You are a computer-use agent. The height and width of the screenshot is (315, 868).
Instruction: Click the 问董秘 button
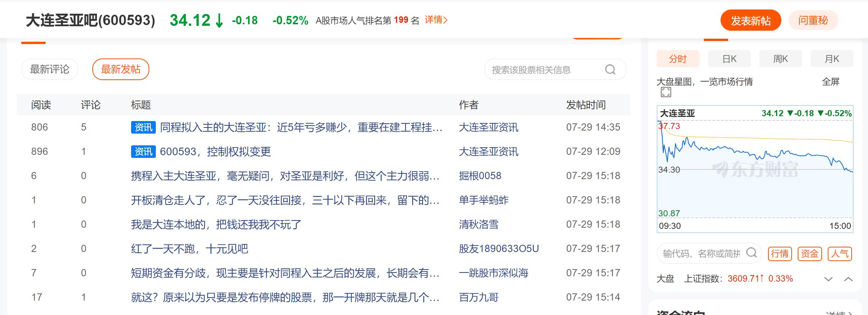tap(813, 20)
